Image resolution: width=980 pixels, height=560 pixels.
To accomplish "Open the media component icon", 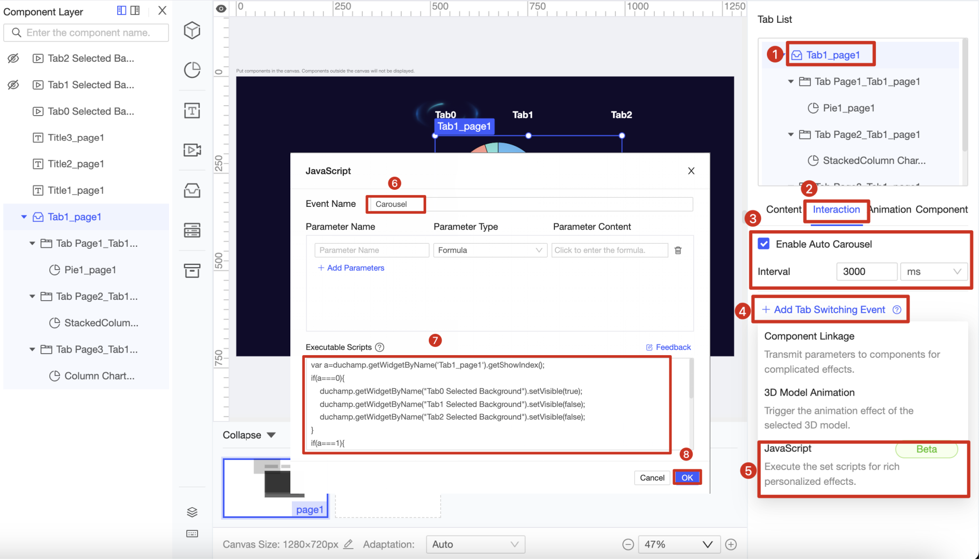I will pos(192,150).
